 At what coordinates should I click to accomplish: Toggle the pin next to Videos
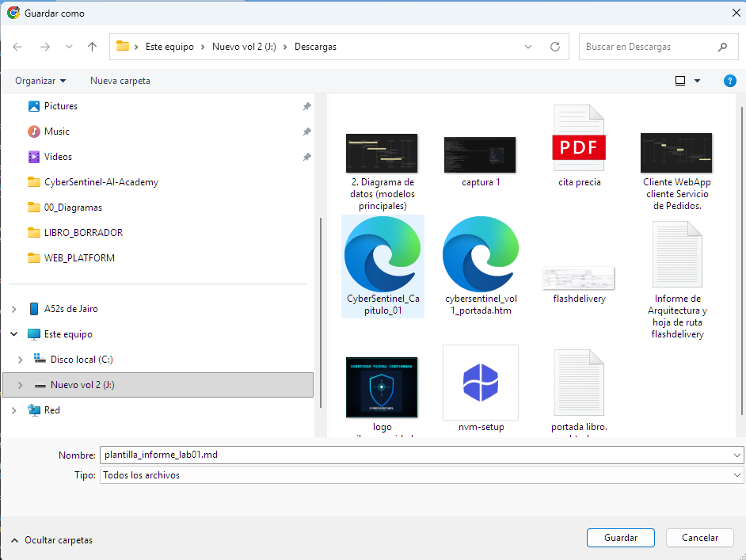(x=306, y=157)
